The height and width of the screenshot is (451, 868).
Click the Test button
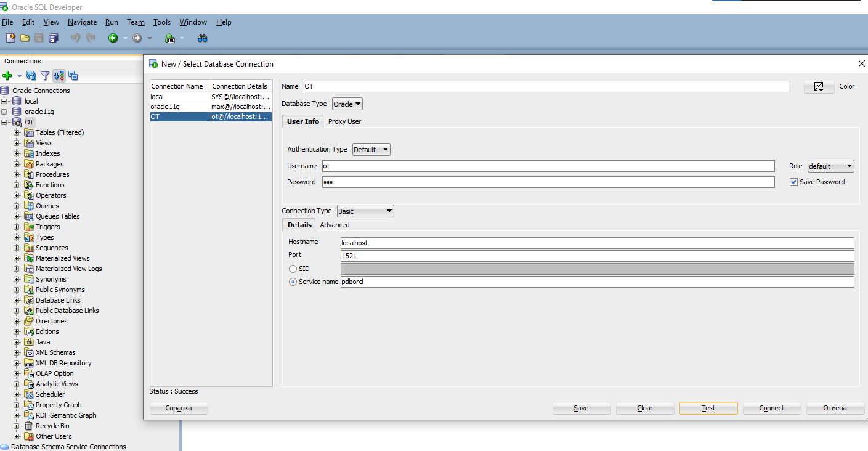pos(708,408)
